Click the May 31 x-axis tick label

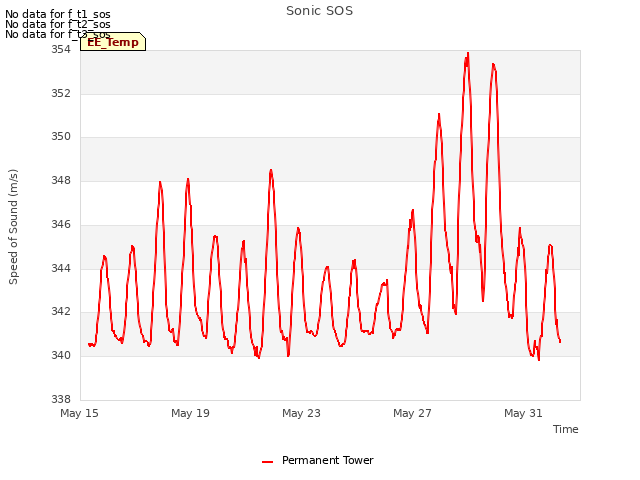(523, 413)
